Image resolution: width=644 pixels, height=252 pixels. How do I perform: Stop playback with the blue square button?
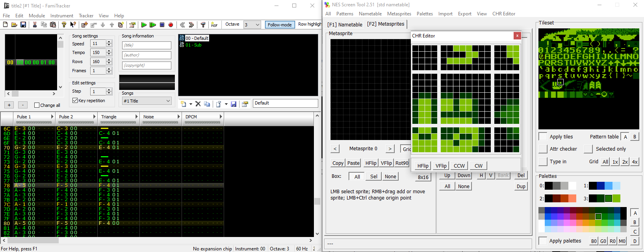pos(162,25)
